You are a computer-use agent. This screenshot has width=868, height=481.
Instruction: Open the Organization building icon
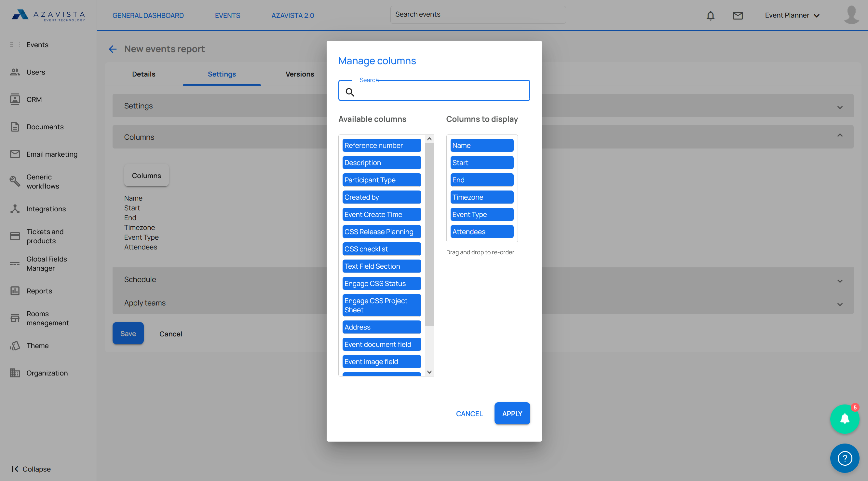click(x=15, y=372)
